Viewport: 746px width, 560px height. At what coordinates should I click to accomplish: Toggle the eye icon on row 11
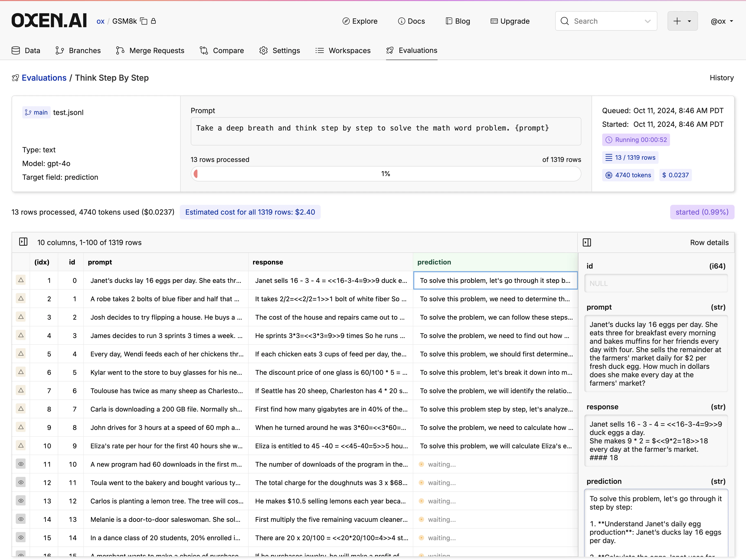tap(21, 464)
